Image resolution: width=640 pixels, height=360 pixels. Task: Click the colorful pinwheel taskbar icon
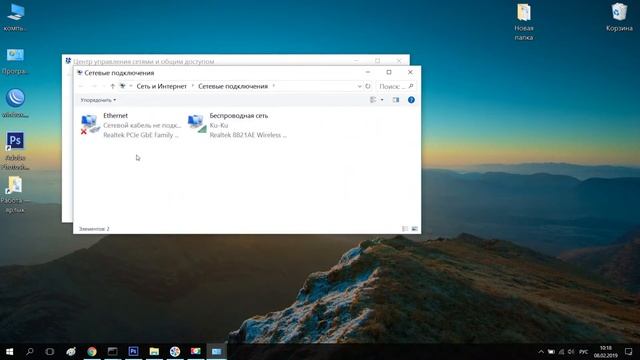click(x=175, y=351)
